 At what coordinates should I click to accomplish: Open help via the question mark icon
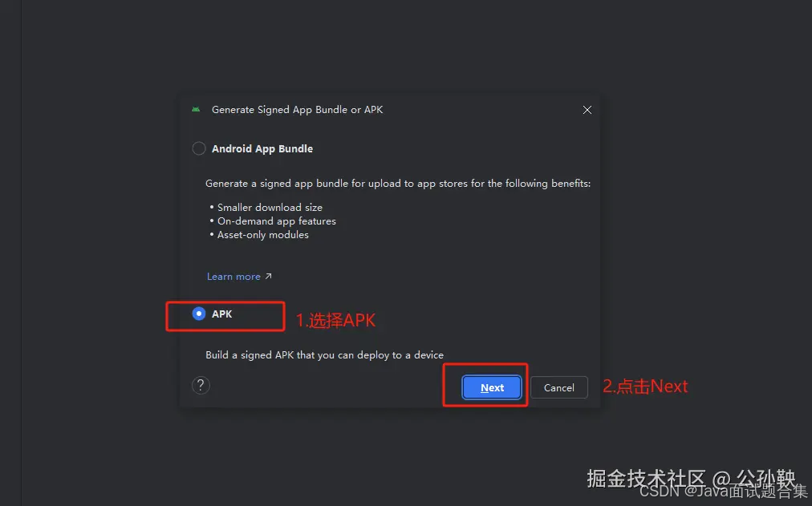click(201, 386)
